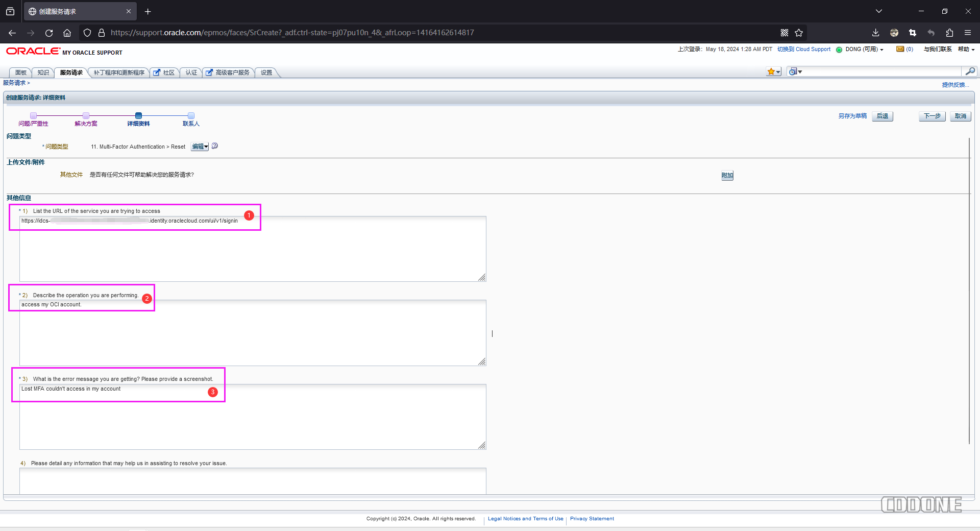Click the question 4 additional information text area
Viewport: 980px width, 531px height.
[253, 481]
